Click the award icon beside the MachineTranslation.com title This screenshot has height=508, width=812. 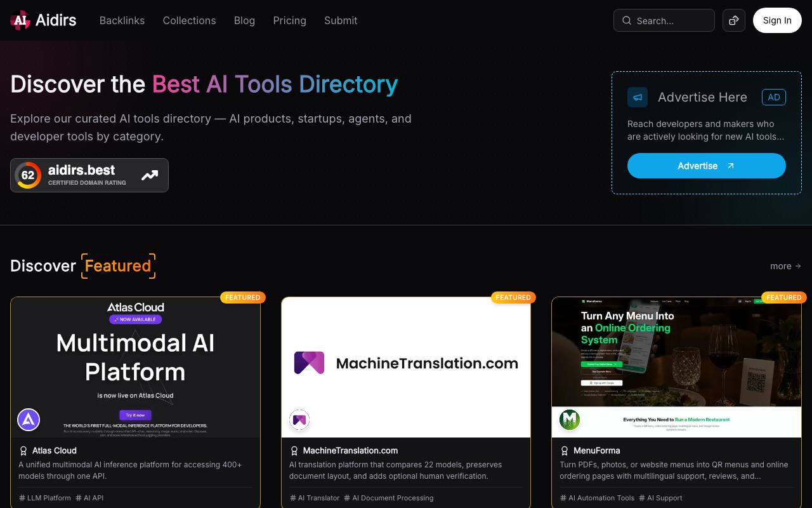294,451
